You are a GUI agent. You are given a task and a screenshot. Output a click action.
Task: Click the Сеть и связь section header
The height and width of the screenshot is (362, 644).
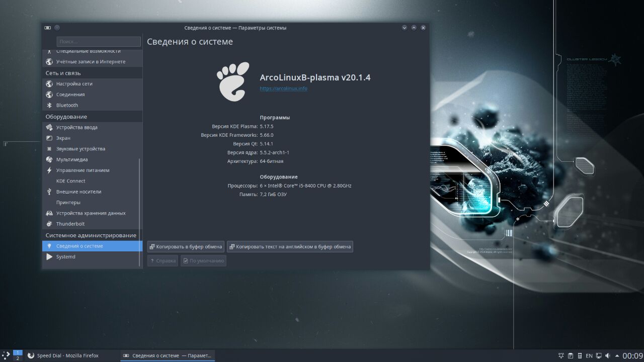point(63,73)
